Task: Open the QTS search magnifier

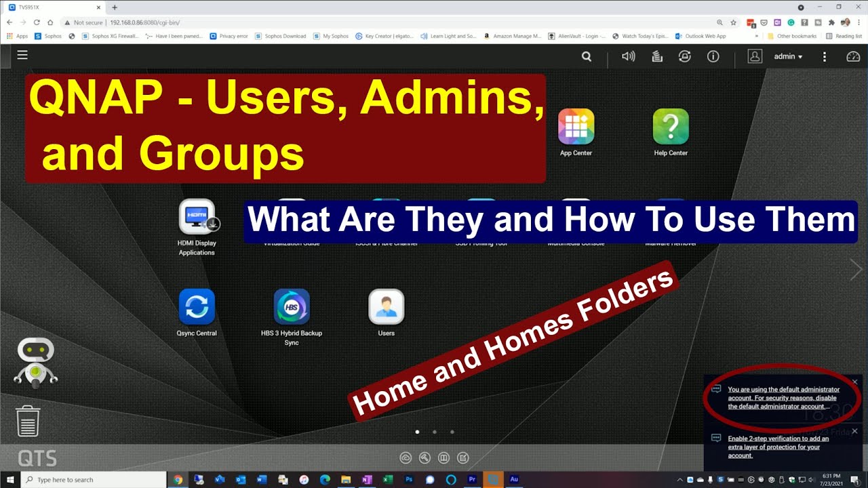Action: click(x=587, y=57)
